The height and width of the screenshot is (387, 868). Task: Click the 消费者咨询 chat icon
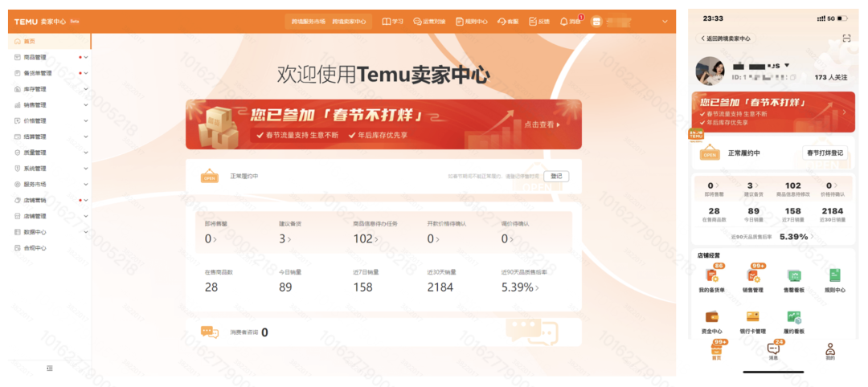pos(210,332)
